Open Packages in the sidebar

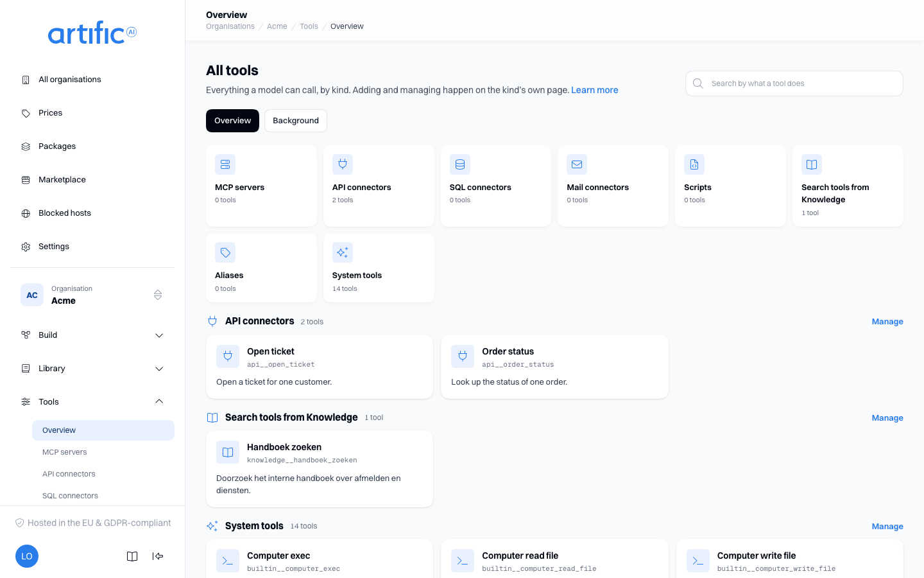pos(92,146)
